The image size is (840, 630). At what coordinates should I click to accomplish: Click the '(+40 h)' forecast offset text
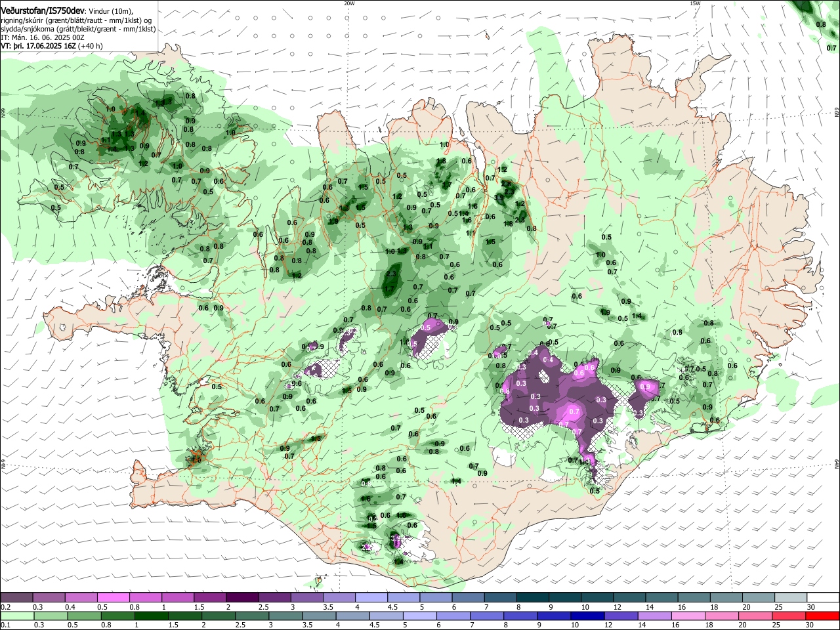coord(90,46)
